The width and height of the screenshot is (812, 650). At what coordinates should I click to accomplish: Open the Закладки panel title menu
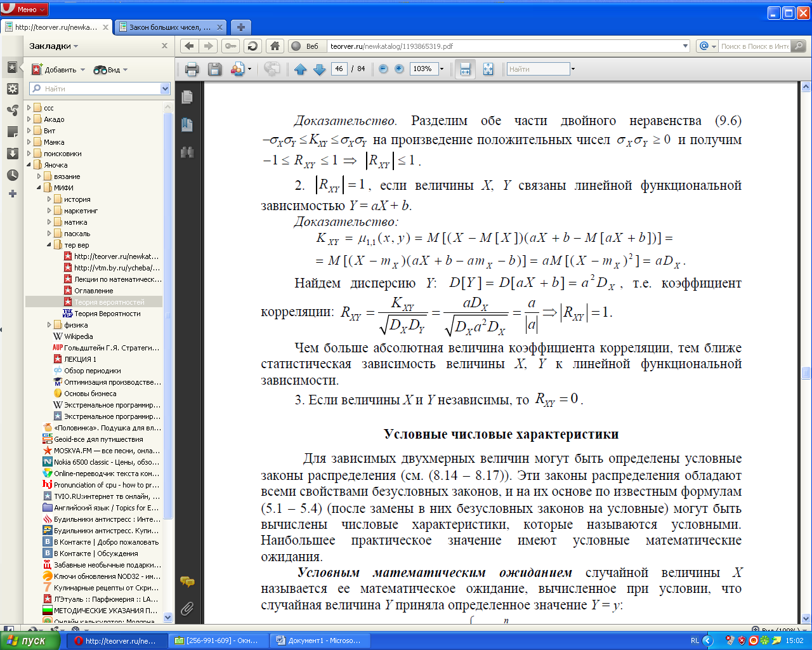click(x=53, y=46)
